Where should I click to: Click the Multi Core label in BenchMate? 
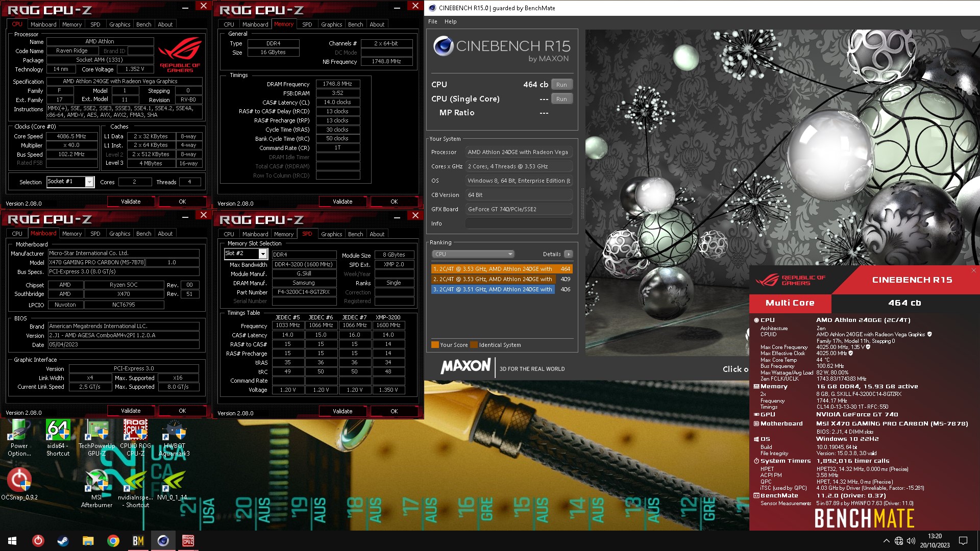tap(790, 303)
